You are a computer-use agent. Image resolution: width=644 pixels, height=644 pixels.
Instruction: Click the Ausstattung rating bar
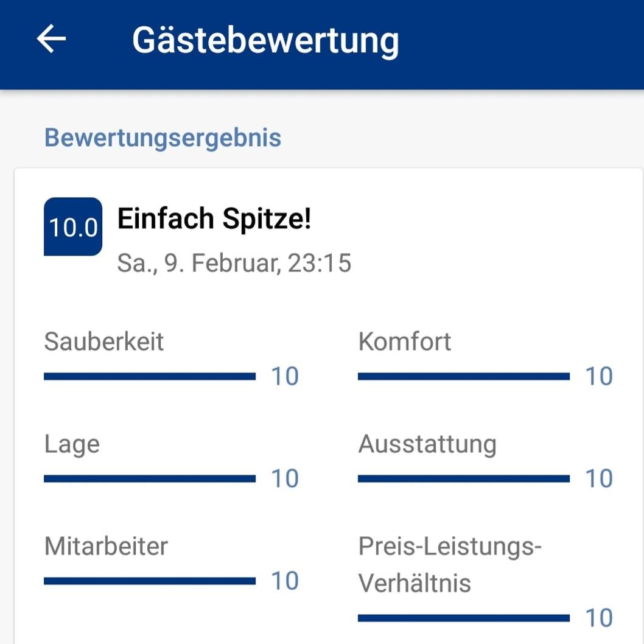(464, 479)
